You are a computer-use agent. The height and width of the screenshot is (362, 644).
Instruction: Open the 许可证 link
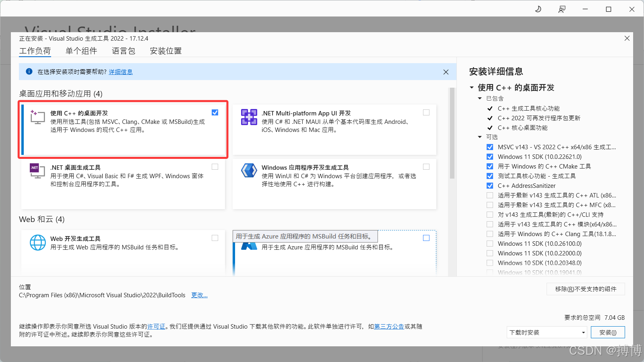click(156, 327)
